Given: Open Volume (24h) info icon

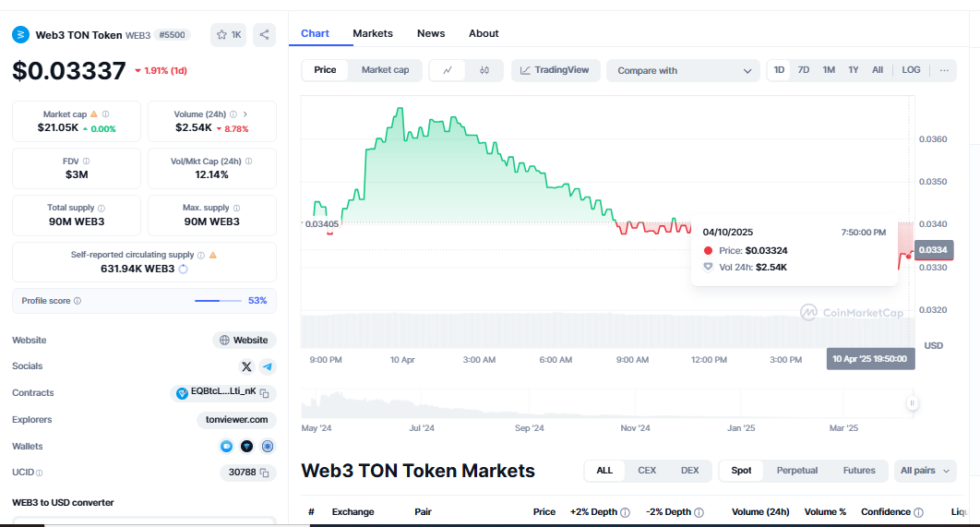Looking at the screenshot, I should click(x=233, y=114).
